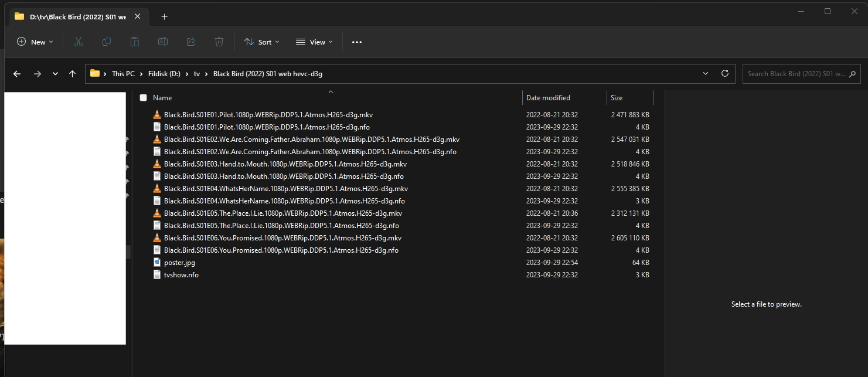Click the Share icon in toolbar
This screenshot has height=377, width=868.
(191, 42)
